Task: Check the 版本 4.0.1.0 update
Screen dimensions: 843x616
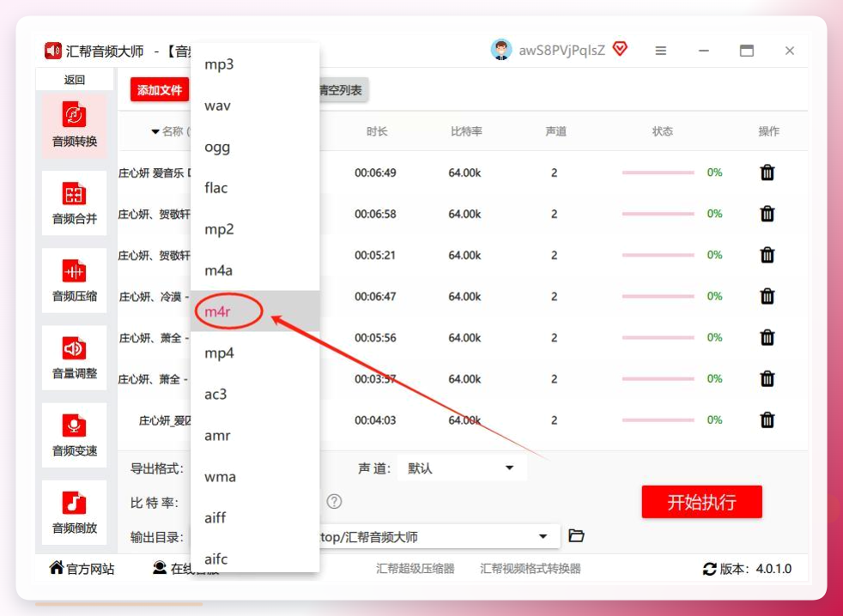Action: click(x=748, y=569)
